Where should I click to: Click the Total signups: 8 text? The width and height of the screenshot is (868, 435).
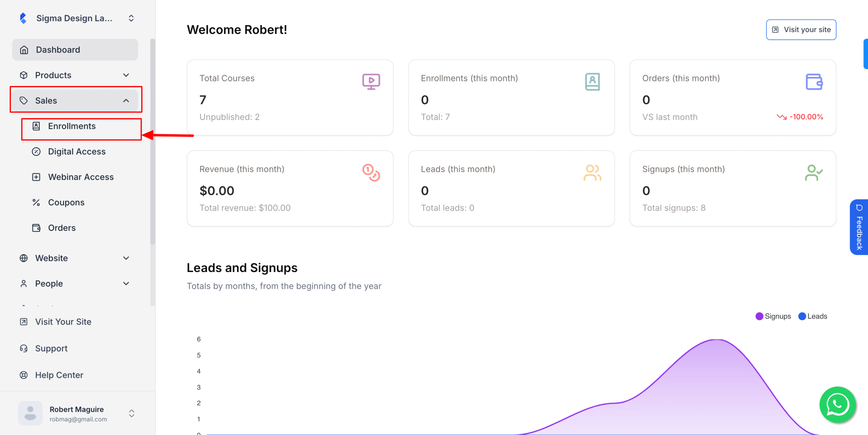pos(674,208)
